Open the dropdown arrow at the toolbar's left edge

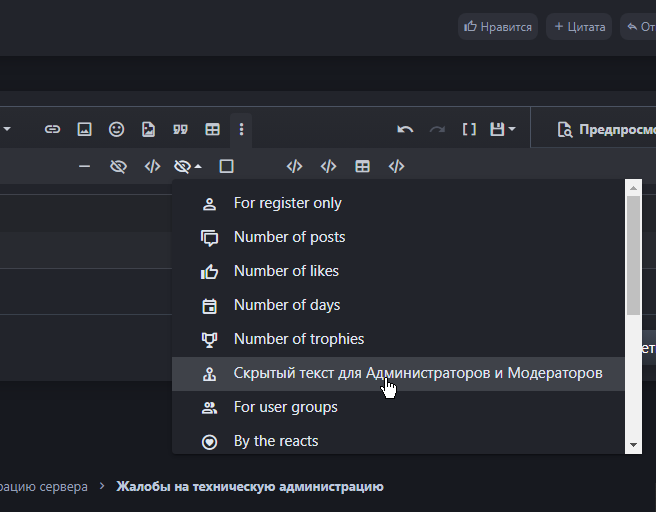(x=7, y=129)
